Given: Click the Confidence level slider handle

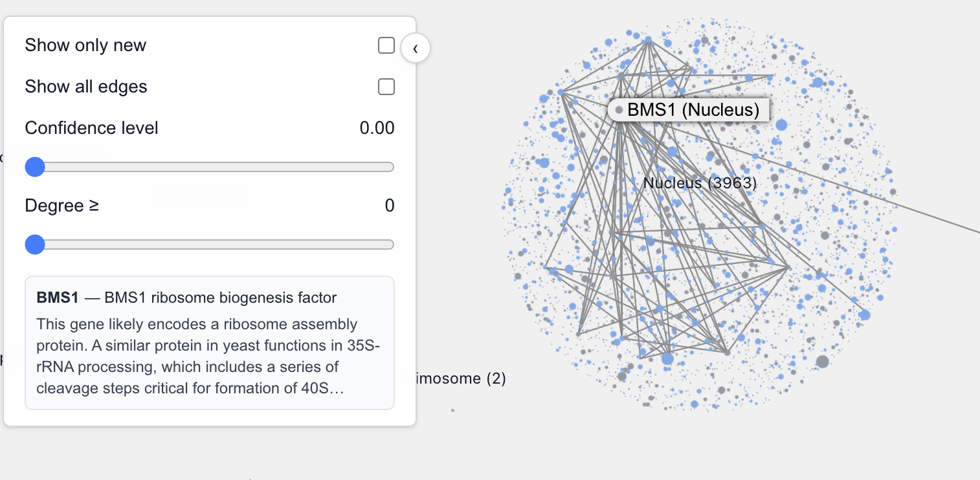Looking at the screenshot, I should 34,166.
